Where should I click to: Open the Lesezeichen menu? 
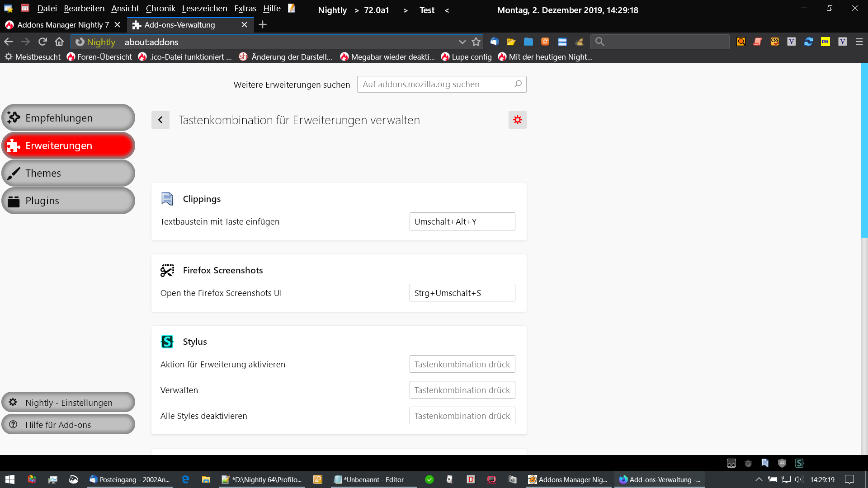point(204,9)
